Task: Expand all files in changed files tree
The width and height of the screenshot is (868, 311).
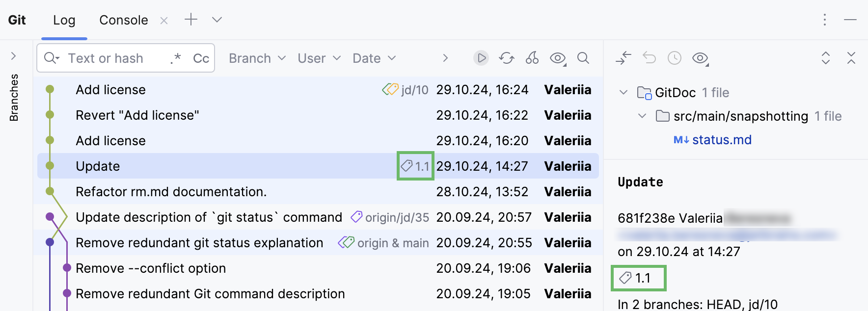Action: (826, 58)
